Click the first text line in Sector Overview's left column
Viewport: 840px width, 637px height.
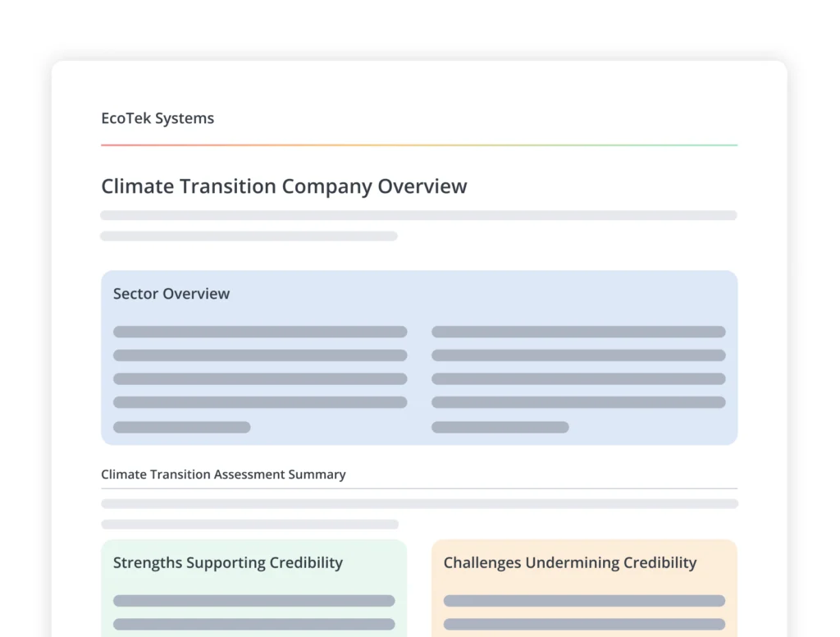(x=260, y=332)
